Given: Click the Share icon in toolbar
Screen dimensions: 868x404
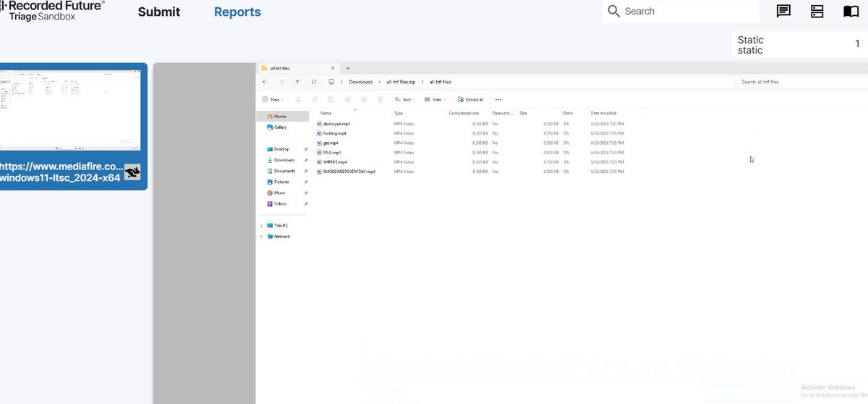Looking at the screenshot, I should [x=363, y=99].
